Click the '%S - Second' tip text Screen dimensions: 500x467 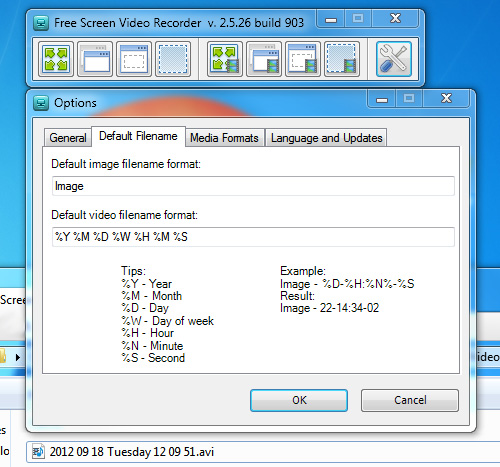coord(153,358)
